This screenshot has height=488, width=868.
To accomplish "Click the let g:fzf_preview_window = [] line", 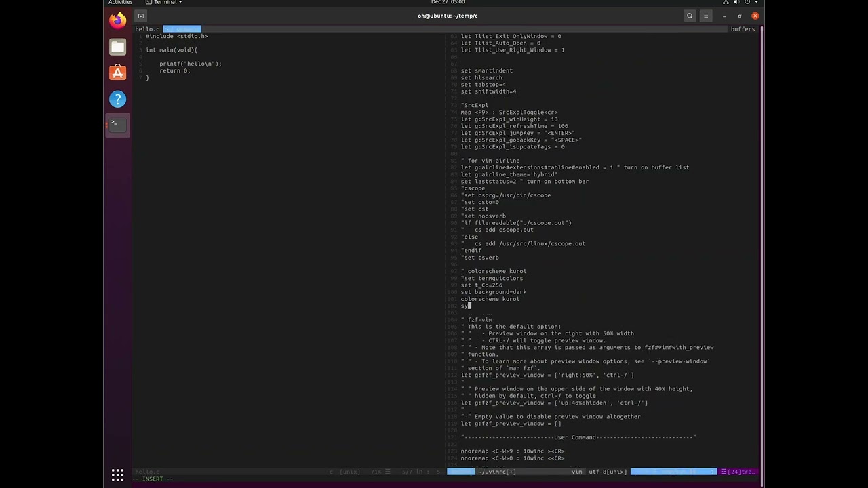I will [x=511, y=424].
